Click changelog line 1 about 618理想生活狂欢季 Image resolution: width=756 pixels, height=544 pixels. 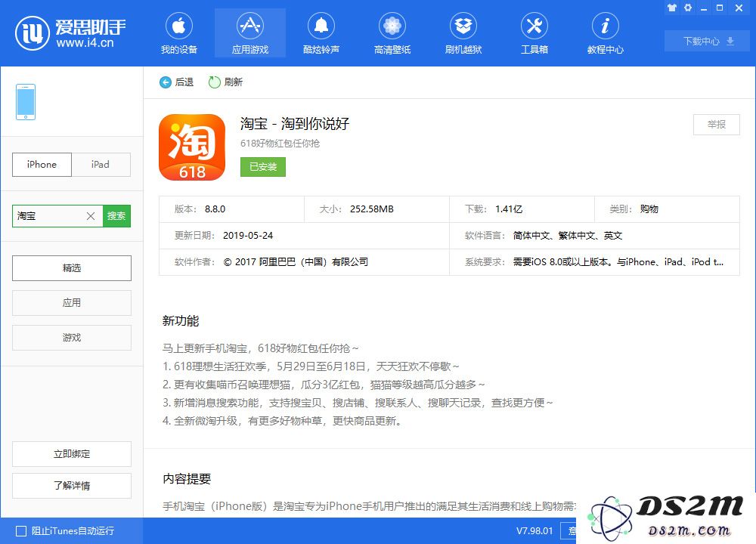(311, 366)
